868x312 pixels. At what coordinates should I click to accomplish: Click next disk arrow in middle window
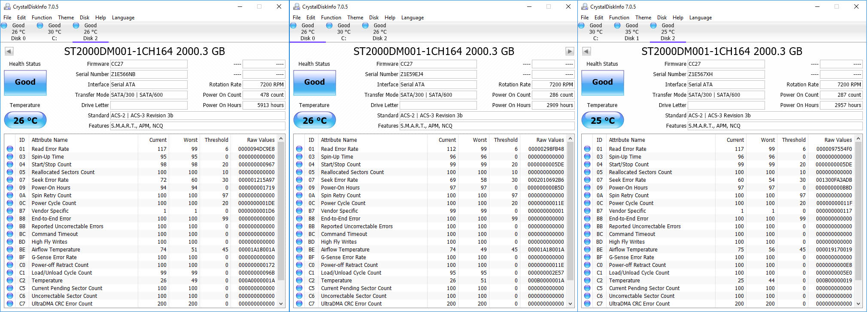570,52
